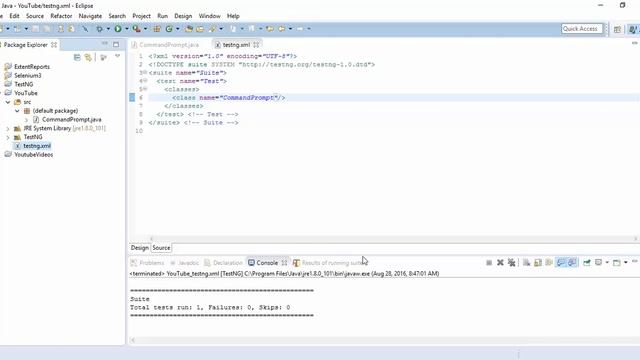This screenshot has width=640, height=360.
Task: Open the Problems view tab
Action: (x=147, y=262)
